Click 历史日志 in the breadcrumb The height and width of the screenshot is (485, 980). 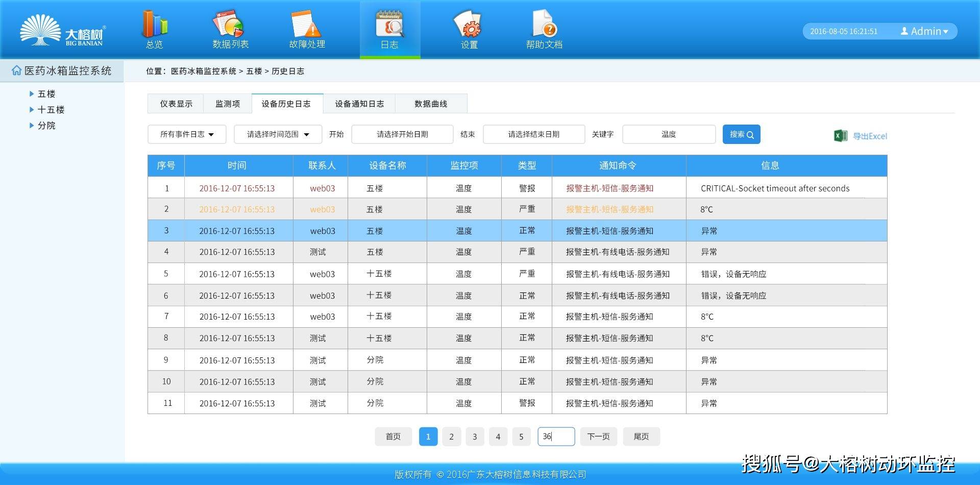(x=288, y=71)
